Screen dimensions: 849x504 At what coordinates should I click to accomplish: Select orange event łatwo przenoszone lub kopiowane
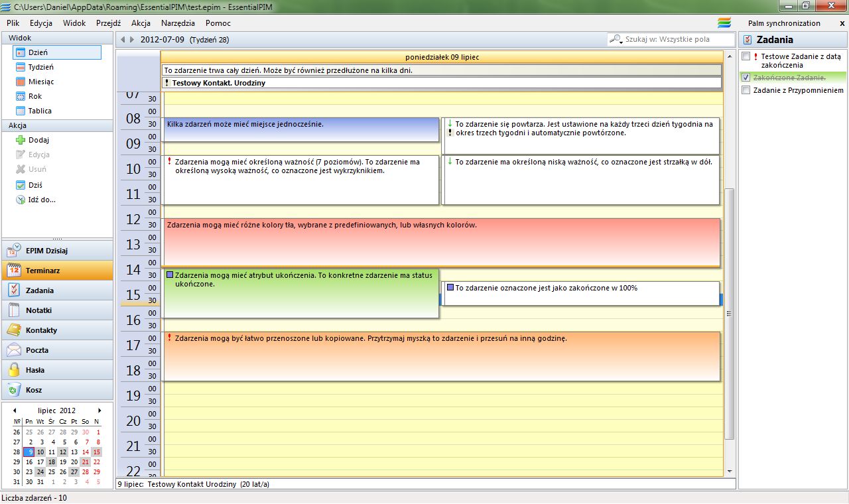[x=442, y=356]
